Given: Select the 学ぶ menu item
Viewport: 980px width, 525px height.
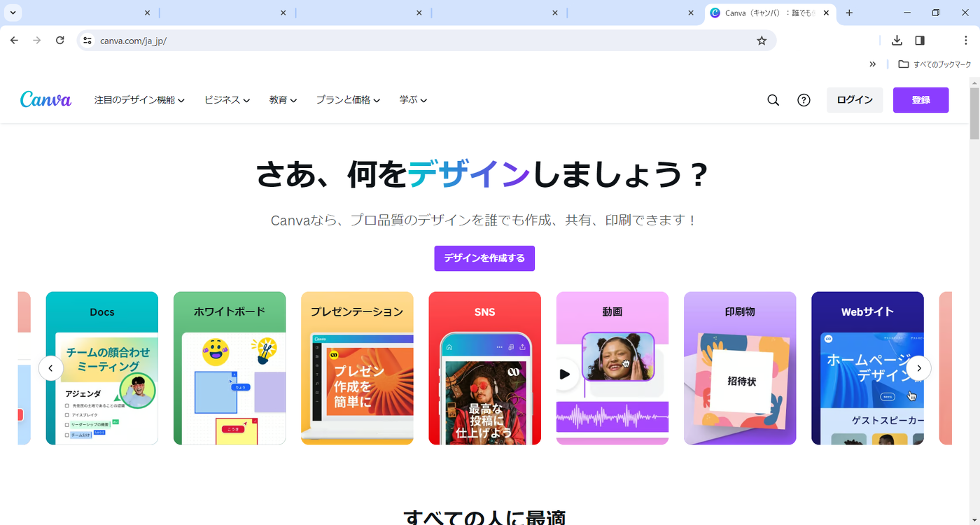Looking at the screenshot, I should click(412, 99).
